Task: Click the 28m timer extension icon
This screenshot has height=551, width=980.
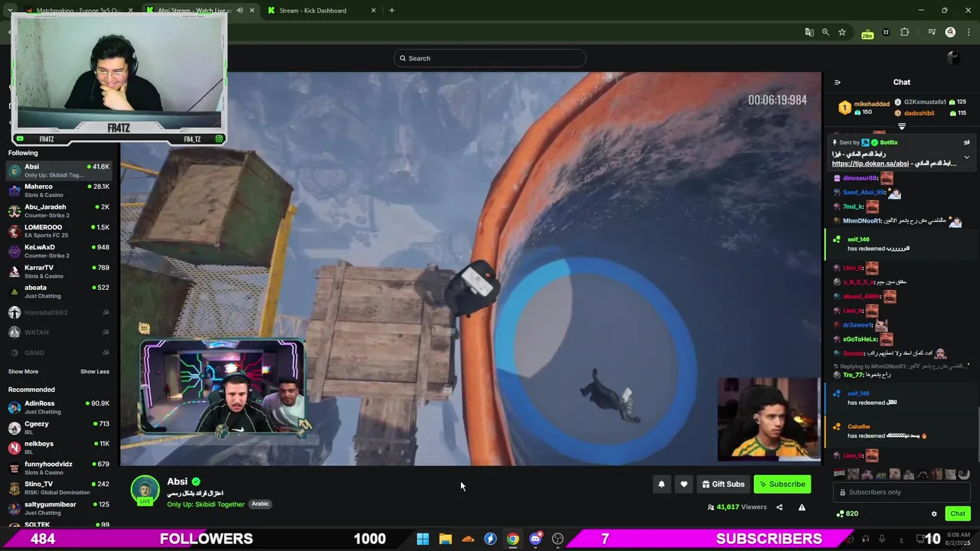Action: [867, 33]
